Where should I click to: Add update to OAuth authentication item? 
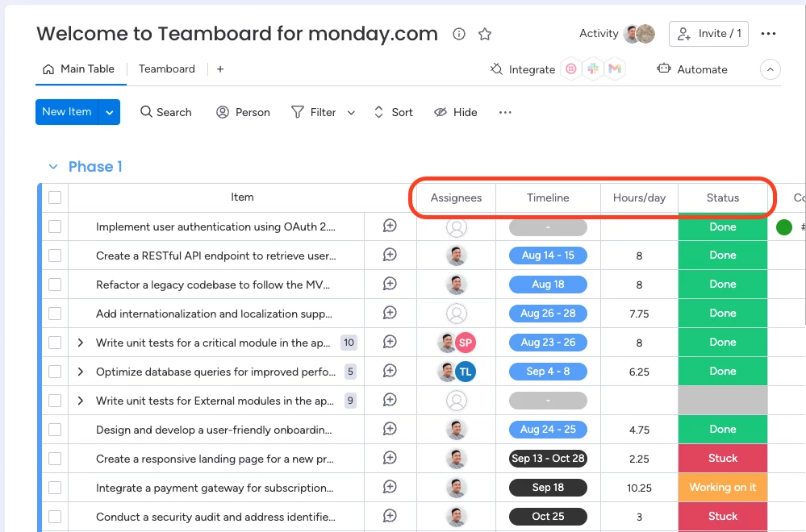[x=390, y=226]
